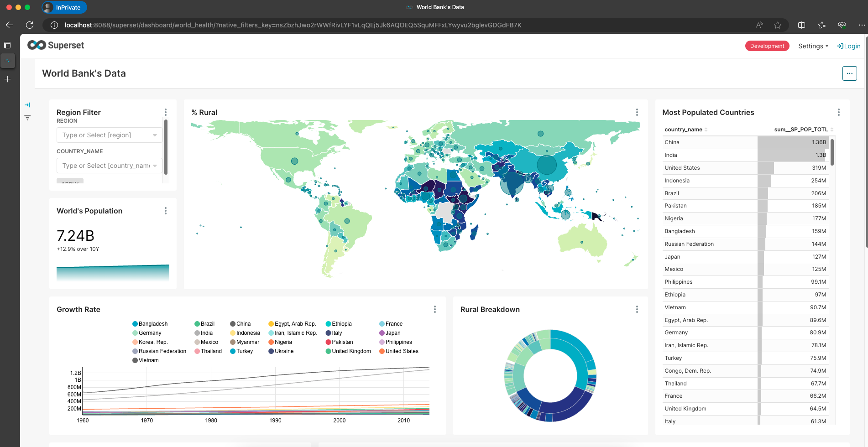Click the Brazil legend color swatch
This screenshot has width=868, height=447.
(x=197, y=324)
